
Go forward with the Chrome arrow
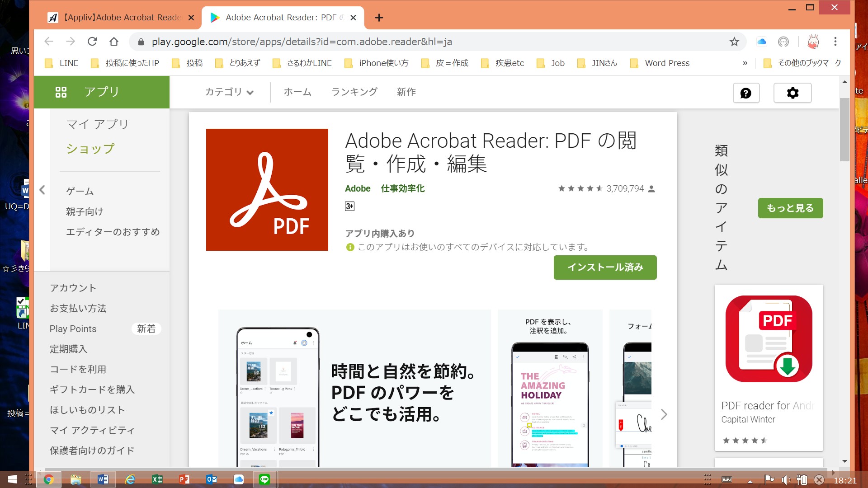(x=71, y=42)
